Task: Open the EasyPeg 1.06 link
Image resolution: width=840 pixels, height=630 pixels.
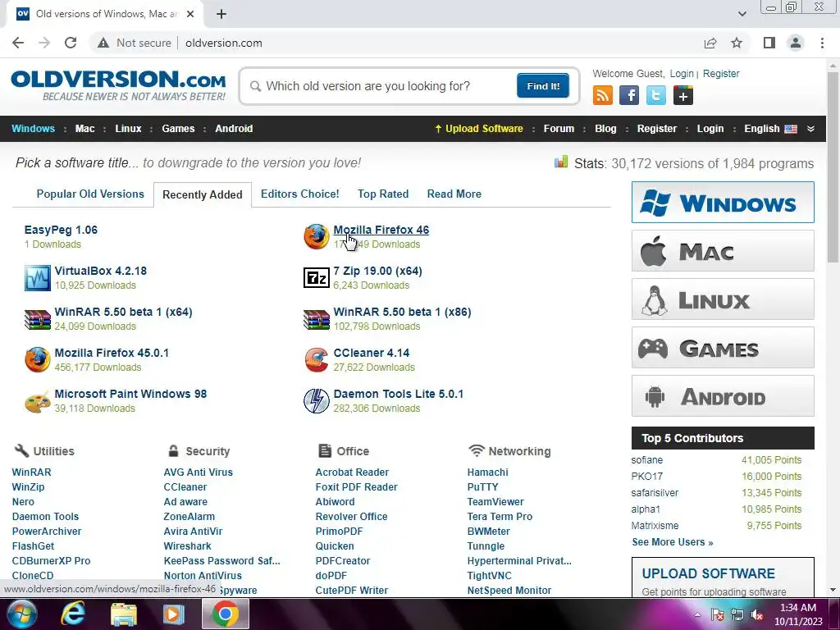Action: coord(61,230)
